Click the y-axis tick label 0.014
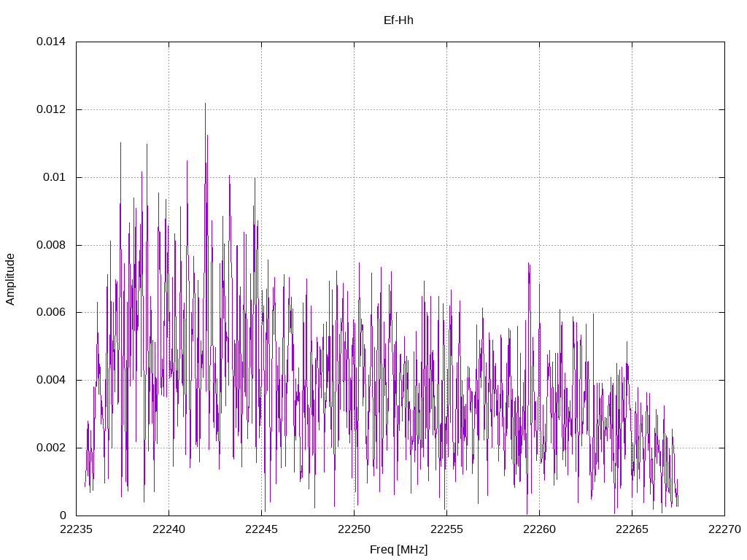747x560 pixels. [51, 42]
